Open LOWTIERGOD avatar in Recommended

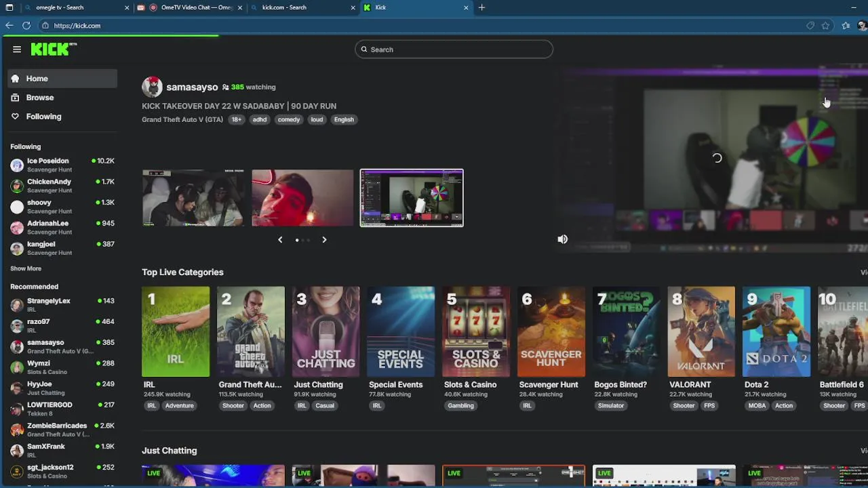17,409
